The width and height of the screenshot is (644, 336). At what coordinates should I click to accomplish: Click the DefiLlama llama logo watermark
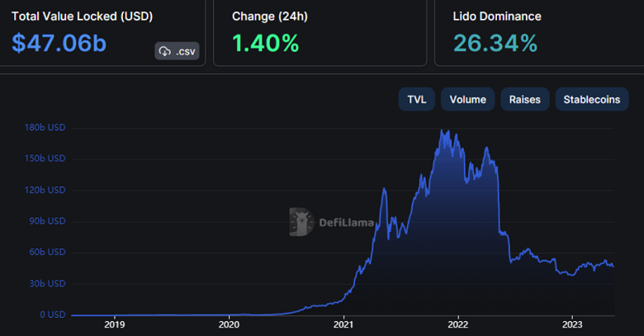302,221
